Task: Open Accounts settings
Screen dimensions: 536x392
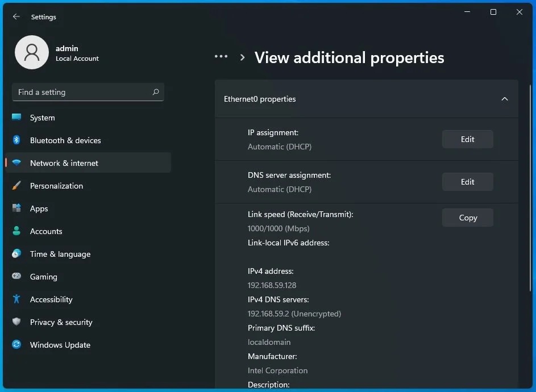Action: (88, 231)
